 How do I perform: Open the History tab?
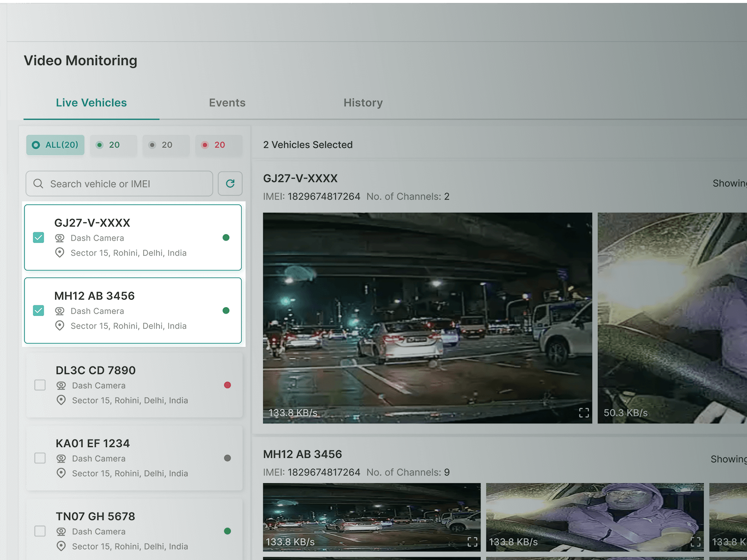coord(363,103)
